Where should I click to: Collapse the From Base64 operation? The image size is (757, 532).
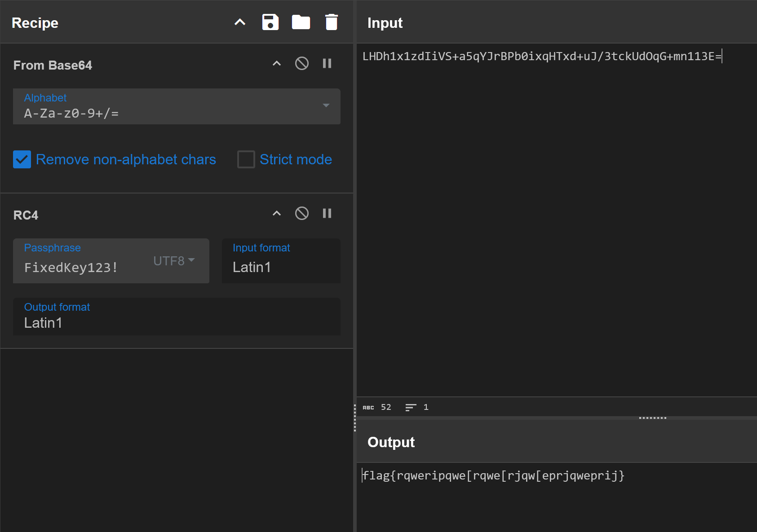click(x=277, y=63)
